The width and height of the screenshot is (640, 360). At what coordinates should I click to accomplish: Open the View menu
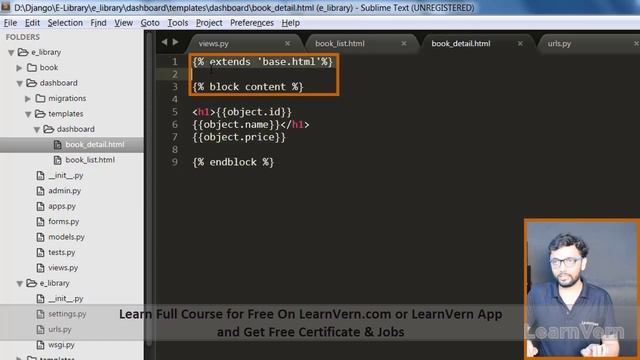click(123, 23)
